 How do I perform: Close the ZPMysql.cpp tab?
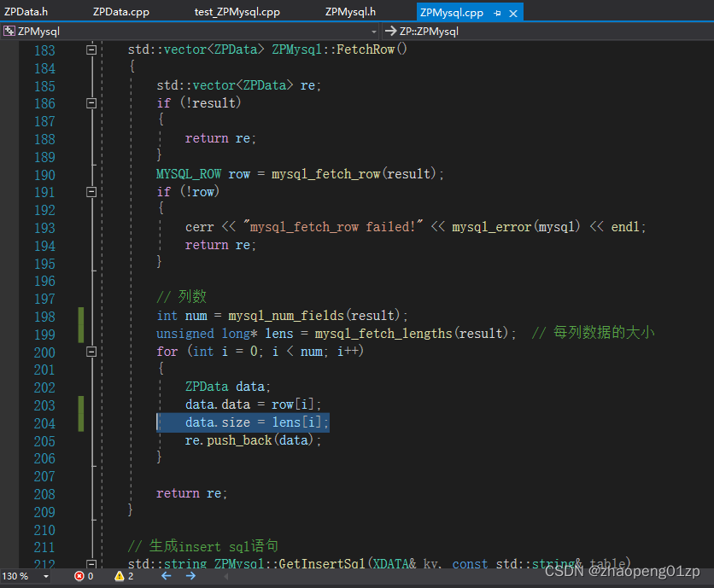(513, 14)
